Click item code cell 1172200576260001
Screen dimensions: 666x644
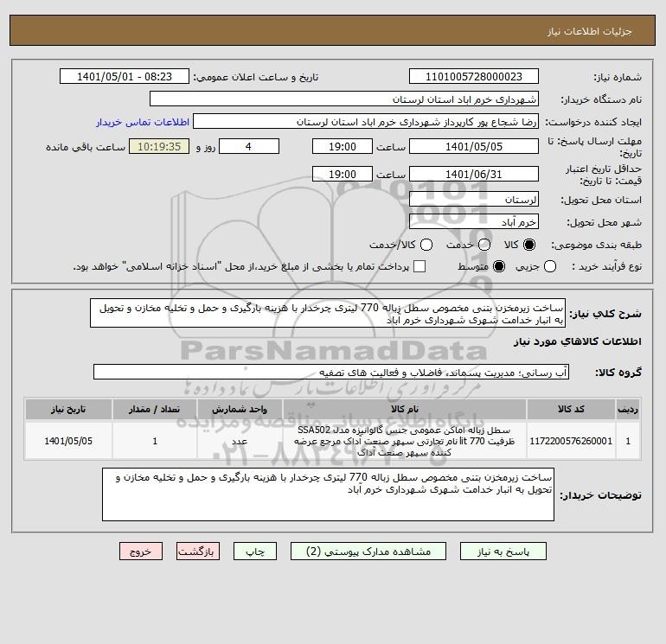pos(571,441)
